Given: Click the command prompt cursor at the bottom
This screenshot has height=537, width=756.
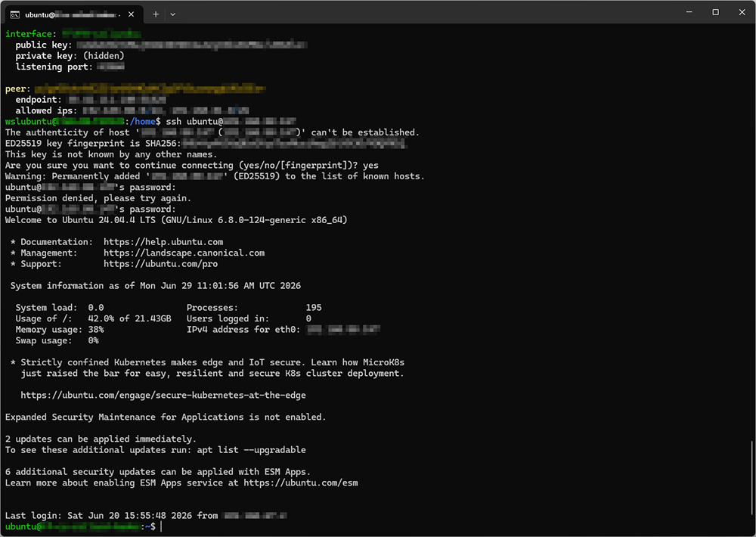Looking at the screenshot, I should tap(161, 526).
